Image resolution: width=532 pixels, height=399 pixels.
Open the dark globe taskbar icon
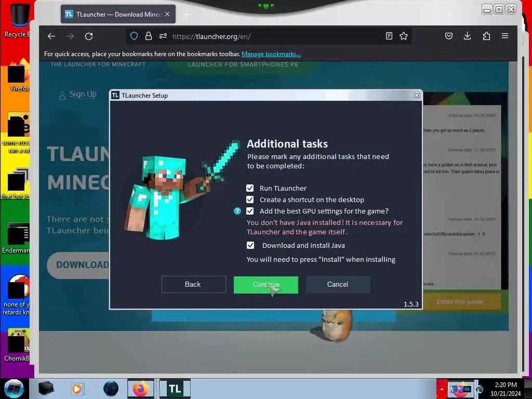[x=111, y=389]
